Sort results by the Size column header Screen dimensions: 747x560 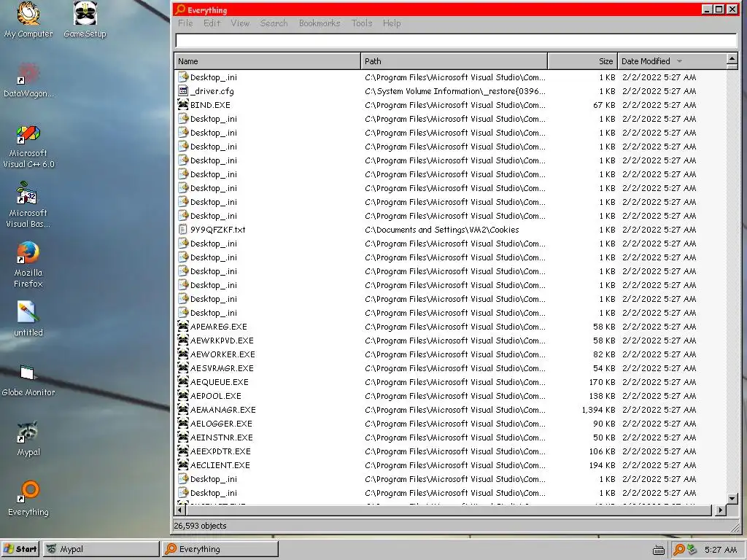pos(583,61)
